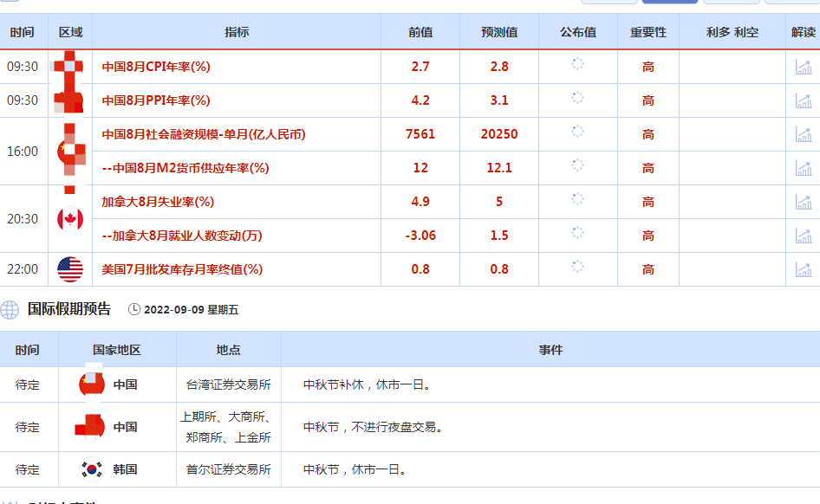Click the globe icon beside 国际假期预告
The width and height of the screenshot is (820, 504).
pyautogui.click(x=10, y=309)
